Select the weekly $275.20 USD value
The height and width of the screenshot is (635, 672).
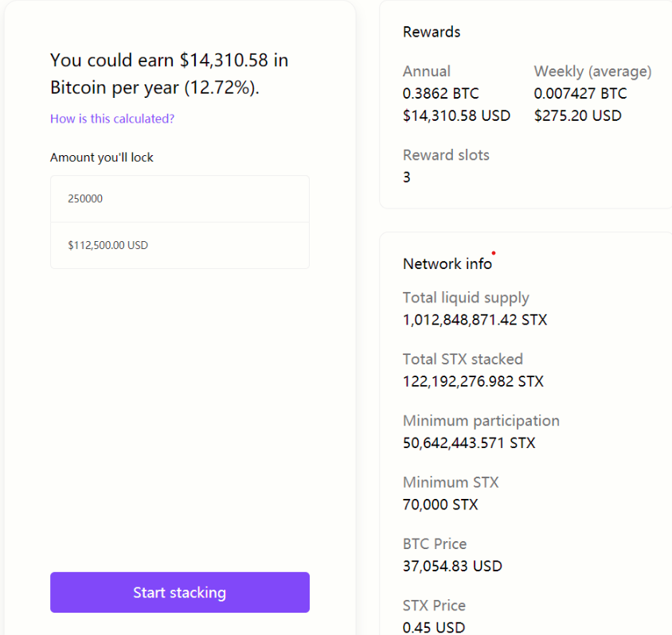[x=577, y=115]
